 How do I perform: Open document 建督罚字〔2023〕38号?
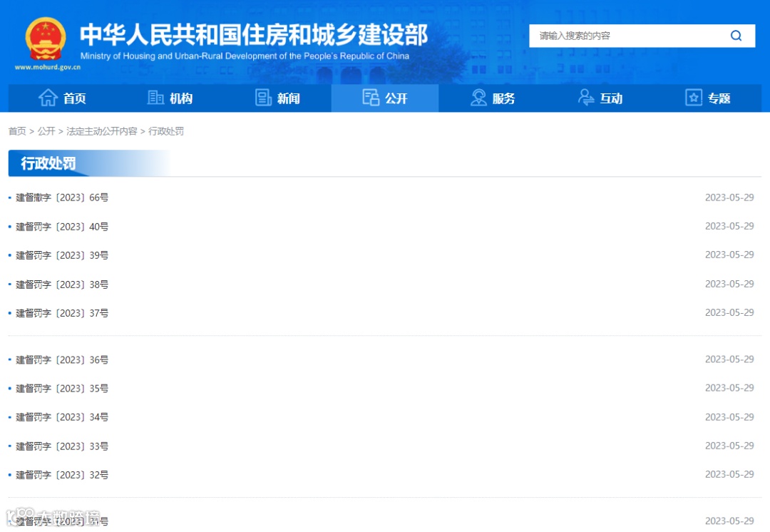[62, 285]
